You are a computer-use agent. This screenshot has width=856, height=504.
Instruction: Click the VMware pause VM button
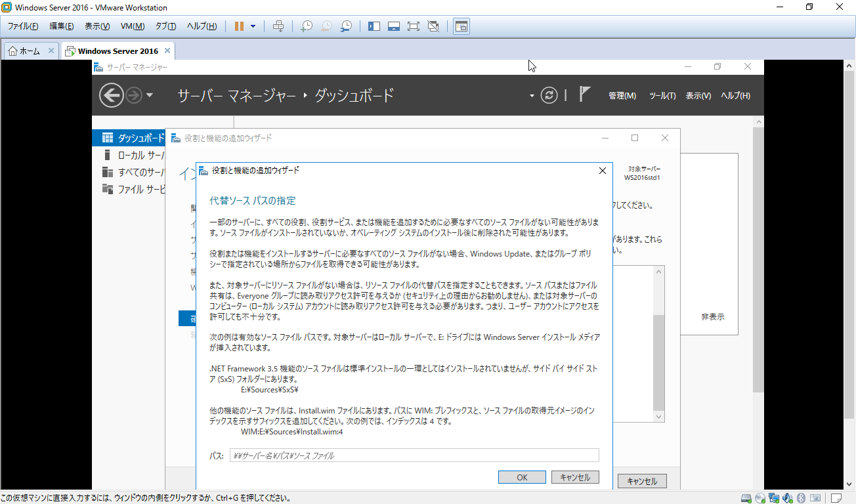point(240,26)
